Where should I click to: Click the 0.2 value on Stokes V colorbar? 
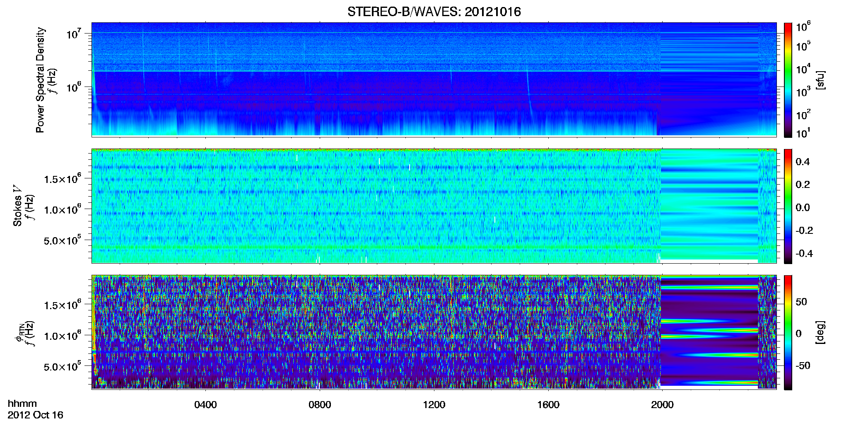pyautogui.click(x=803, y=185)
